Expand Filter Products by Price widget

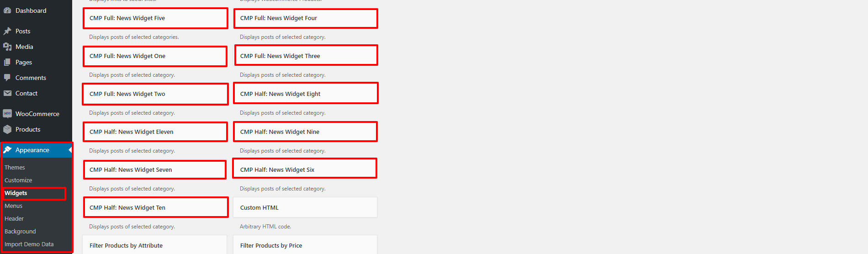point(305,245)
